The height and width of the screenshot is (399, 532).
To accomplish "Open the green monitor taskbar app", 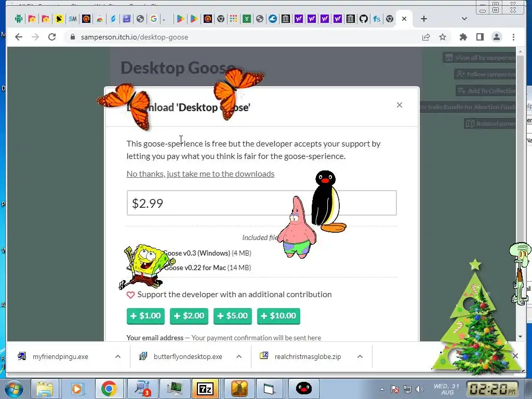I will click(175, 389).
